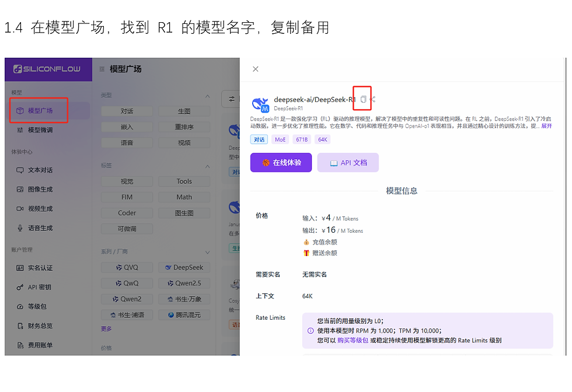Filter by 书生·浦语 vendor
The height and width of the screenshot is (392, 572).
pos(127,314)
